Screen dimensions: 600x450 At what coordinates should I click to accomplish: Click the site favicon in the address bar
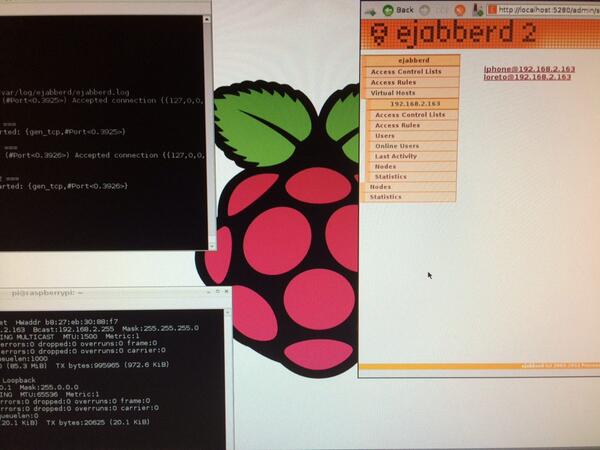point(492,10)
